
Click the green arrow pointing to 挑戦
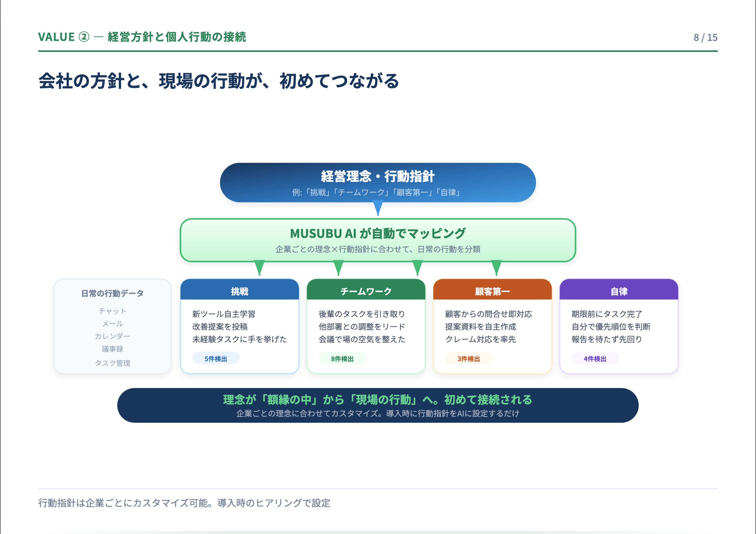coord(260,267)
